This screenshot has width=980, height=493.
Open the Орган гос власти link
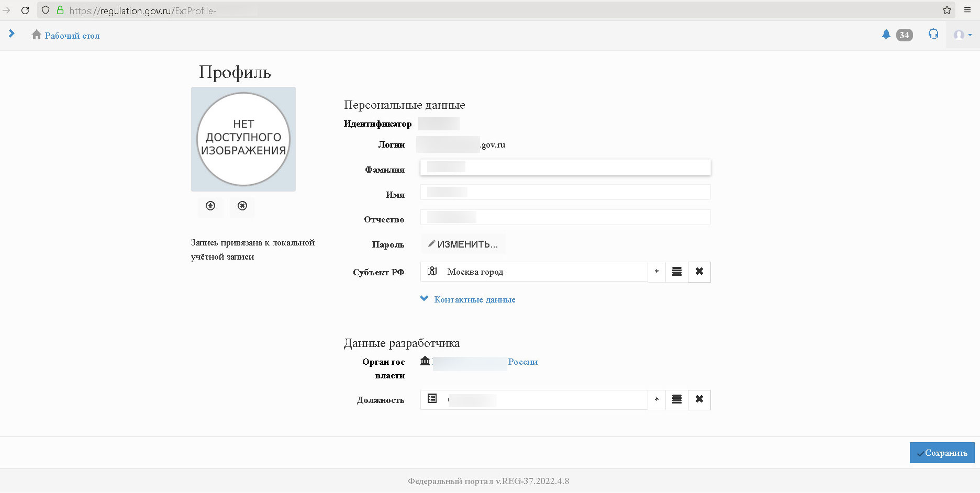485,362
